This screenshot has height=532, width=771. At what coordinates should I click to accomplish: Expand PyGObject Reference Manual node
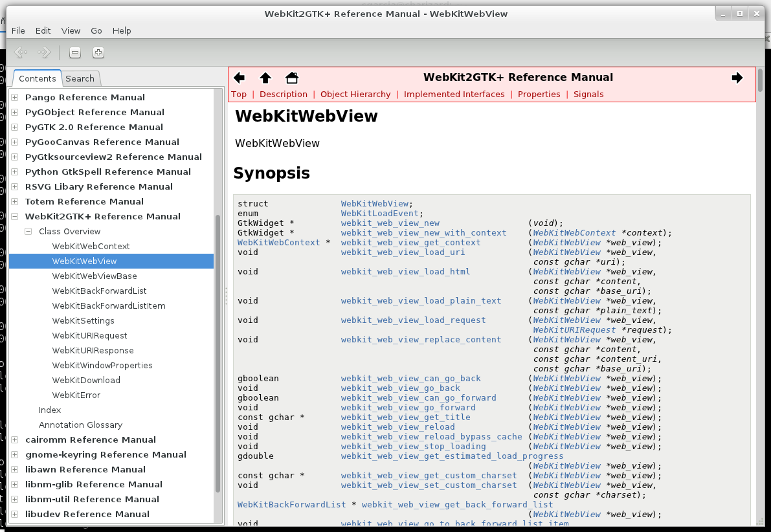click(15, 112)
